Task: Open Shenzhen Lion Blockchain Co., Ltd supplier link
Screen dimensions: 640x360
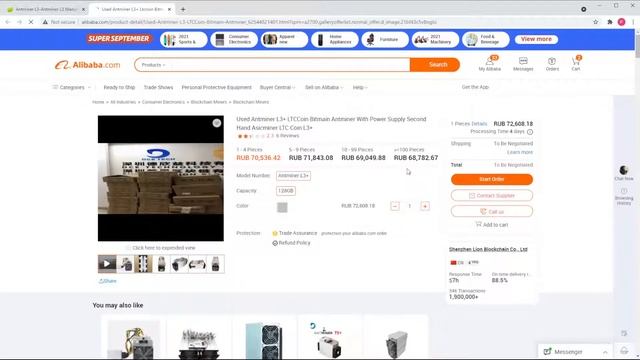Action: pos(488,249)
